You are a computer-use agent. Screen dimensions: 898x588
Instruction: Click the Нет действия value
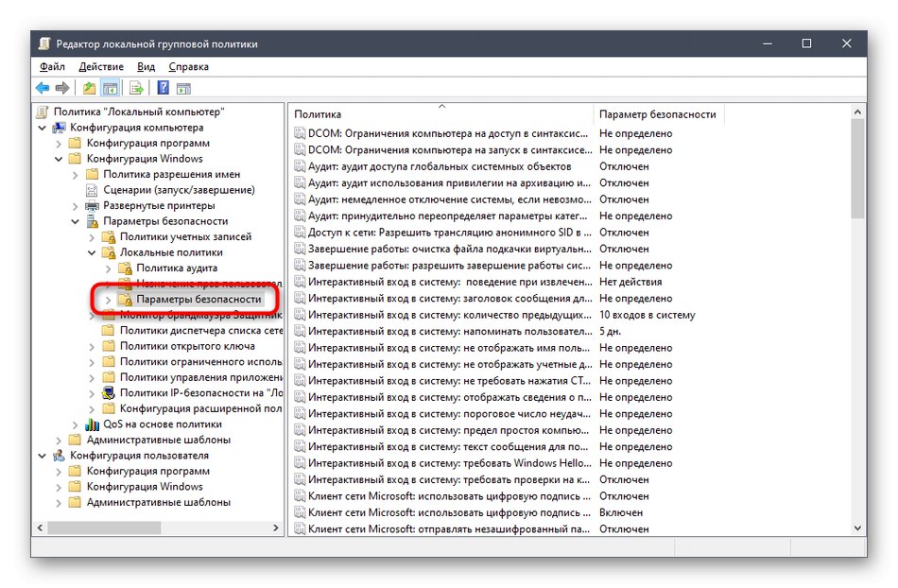point(630,282)
